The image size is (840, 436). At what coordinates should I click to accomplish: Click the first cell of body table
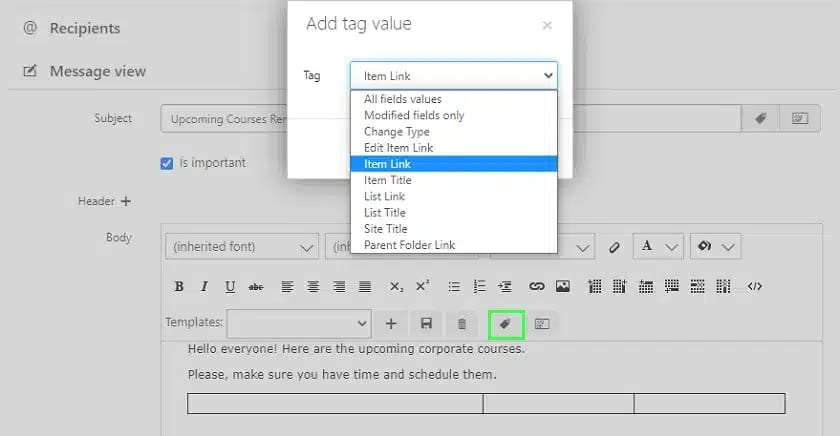coord(335,404)
